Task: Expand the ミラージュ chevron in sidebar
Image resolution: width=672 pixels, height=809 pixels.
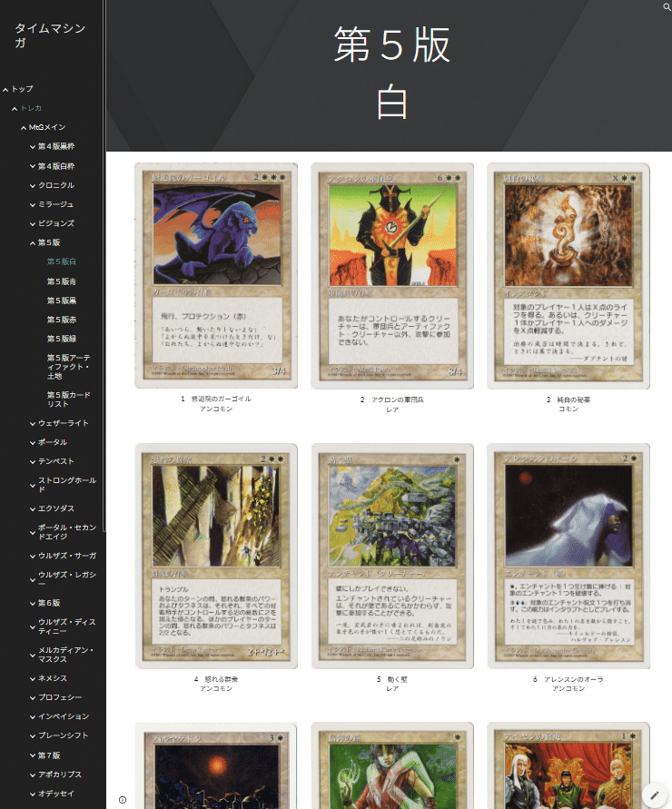Action: pos(33,204)
